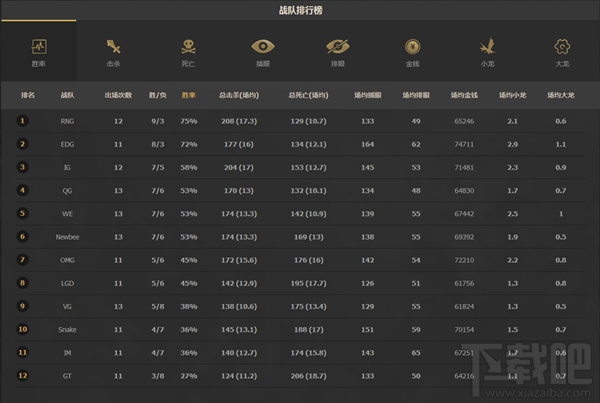Select team name IM

[x=67, y=353]
